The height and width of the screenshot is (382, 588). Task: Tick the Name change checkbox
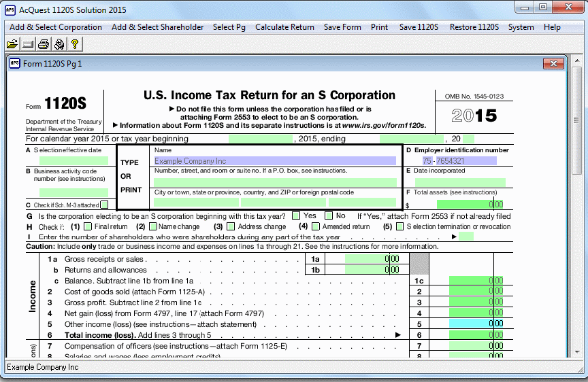pyautogui.click(x=153, y=226)
